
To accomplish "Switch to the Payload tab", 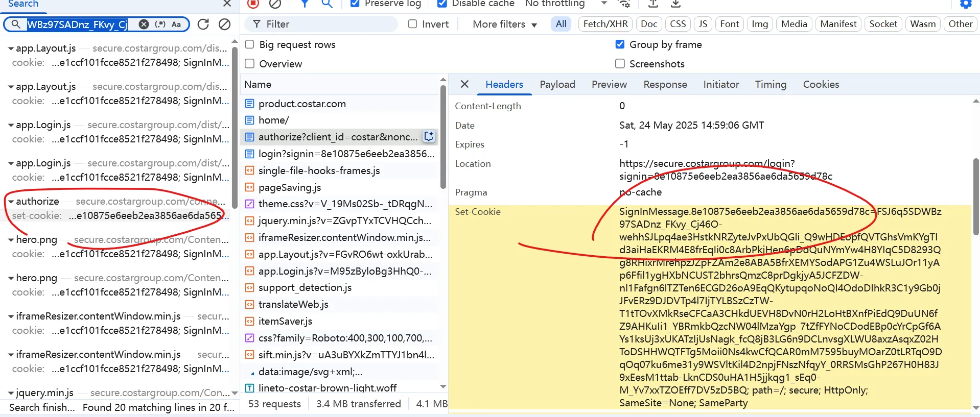I will [557, 84].
